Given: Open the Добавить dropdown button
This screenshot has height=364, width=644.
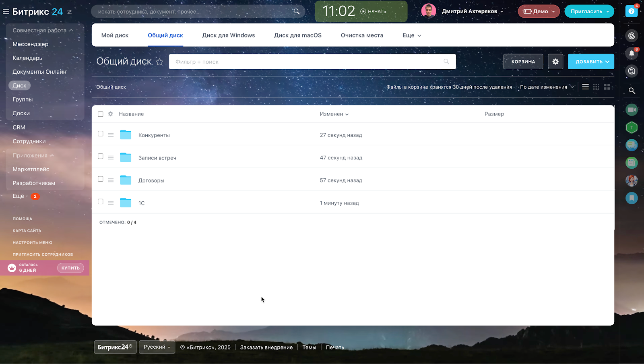Looking at the screenshot, I should coord(591,62).
